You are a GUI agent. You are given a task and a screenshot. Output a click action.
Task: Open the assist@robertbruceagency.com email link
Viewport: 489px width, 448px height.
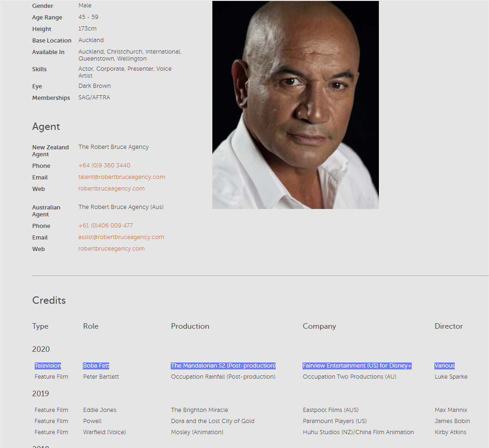click(121, 237)
